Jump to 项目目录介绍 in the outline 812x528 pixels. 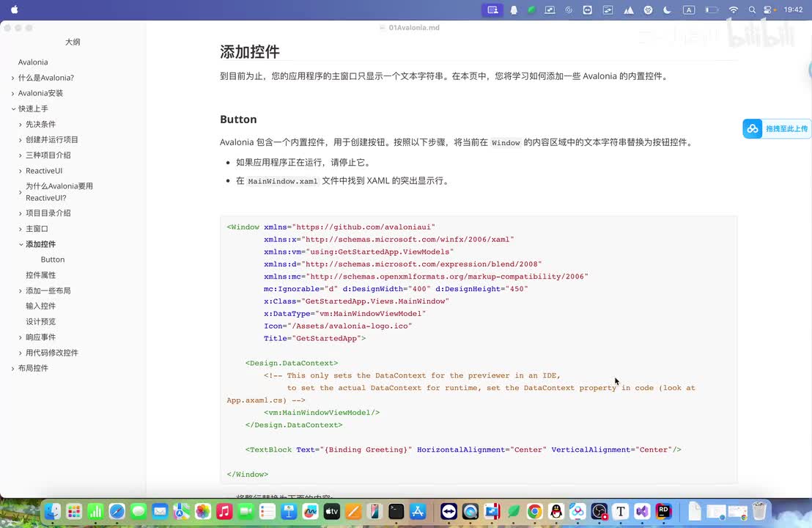[48, 213]
